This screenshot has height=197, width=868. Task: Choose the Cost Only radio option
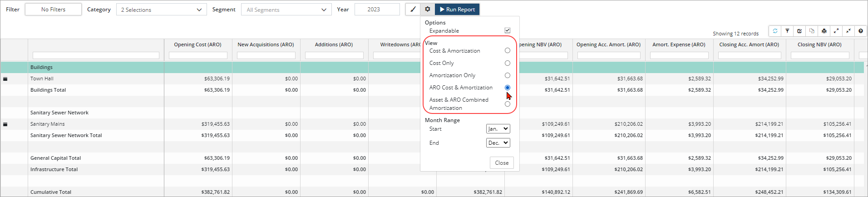(x=507, y=63)
